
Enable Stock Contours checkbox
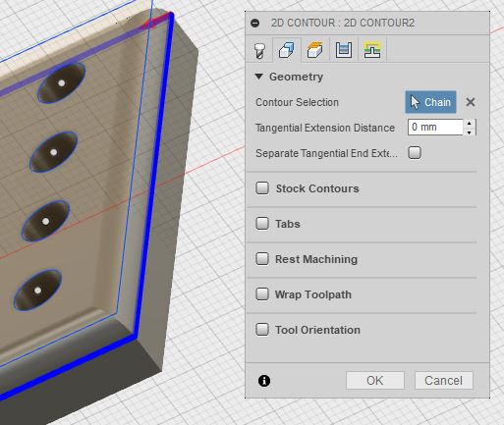tap(262, 188)
